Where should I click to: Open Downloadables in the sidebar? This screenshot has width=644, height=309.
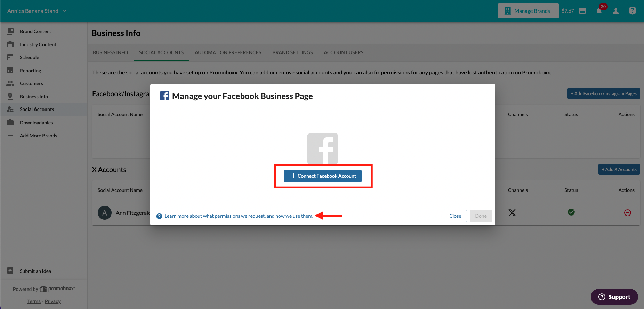pyautogui.click(x=36, y=123)
